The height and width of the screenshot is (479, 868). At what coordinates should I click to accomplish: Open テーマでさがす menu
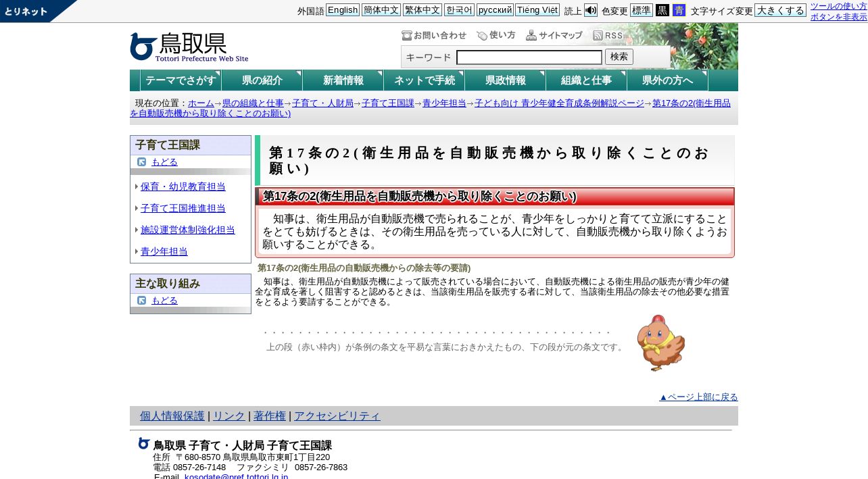(180, 80)
